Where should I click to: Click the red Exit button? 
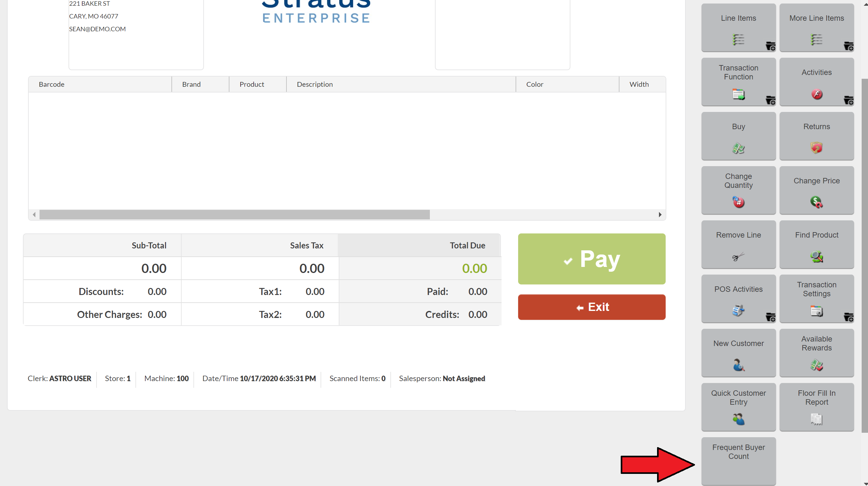[x=591, y=307]
